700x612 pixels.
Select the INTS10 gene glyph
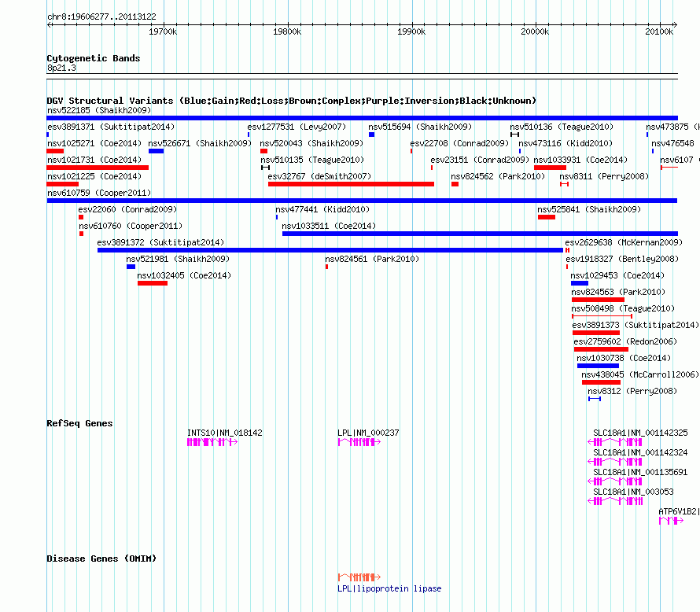click(x=212, y=442)
